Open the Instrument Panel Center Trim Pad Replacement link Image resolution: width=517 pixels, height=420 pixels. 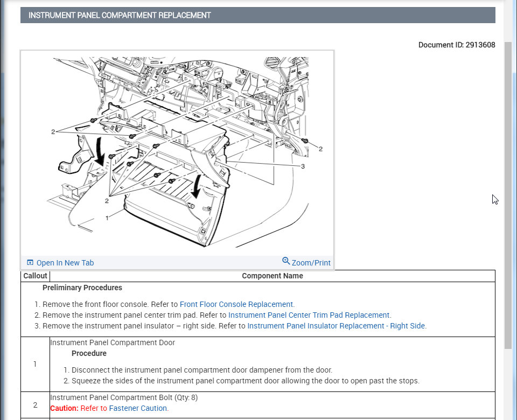(309, 315)
